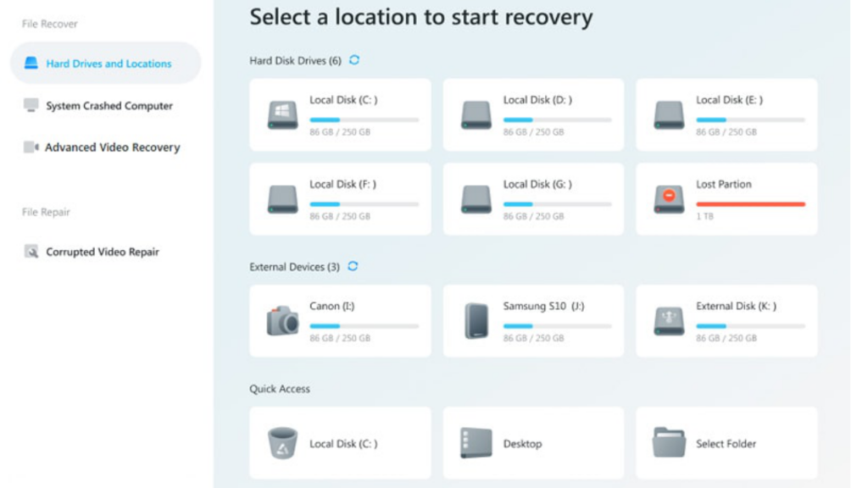The width and height of the screenshot is (868, 488).
Task: Select Local Disk (C:) for recovery
Action: [339, 114]
